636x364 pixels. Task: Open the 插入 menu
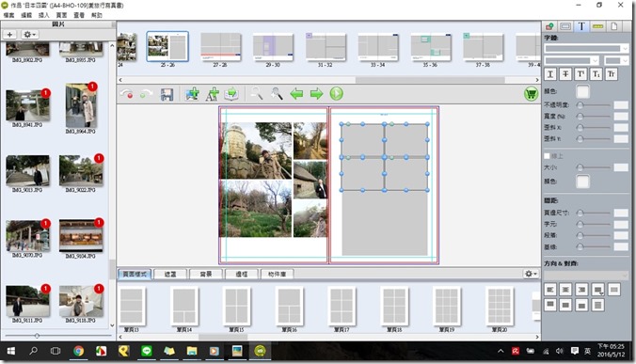point(44,15)
